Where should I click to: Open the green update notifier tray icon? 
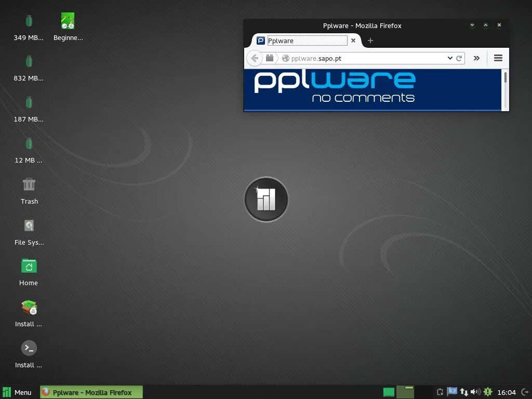point(488,392)
